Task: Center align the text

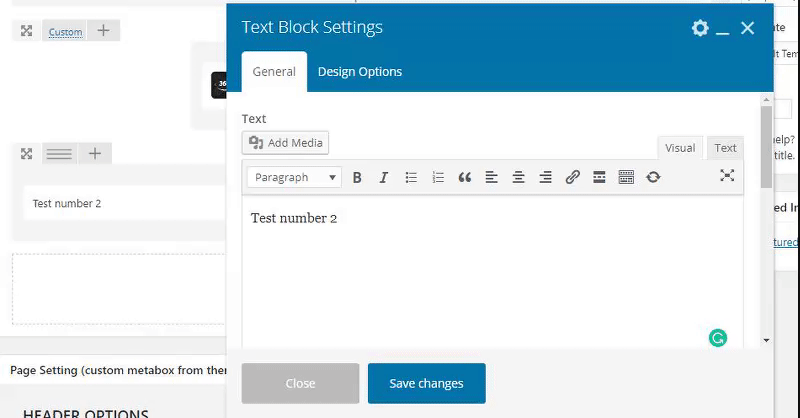Action: (x=518, y=177)
